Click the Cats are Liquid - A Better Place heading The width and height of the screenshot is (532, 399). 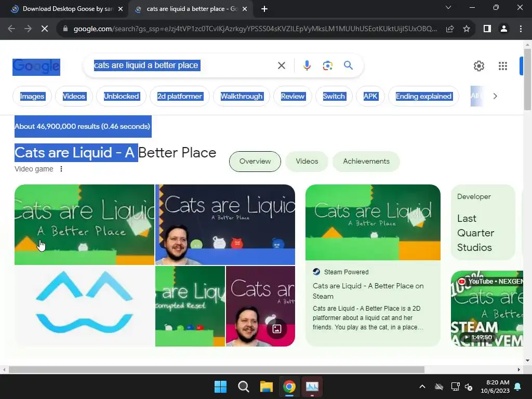pyautogui.click(x=115, y=153)
